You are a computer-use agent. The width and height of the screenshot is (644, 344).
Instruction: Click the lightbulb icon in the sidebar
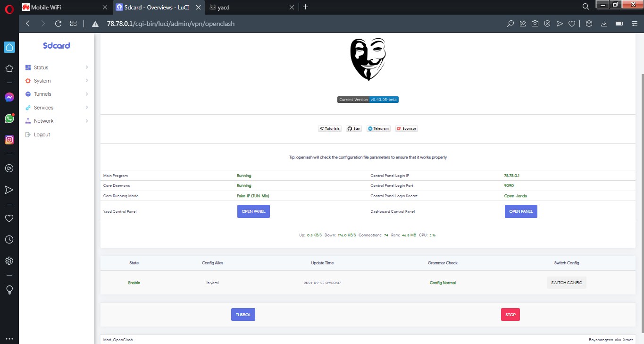point(9,290)
